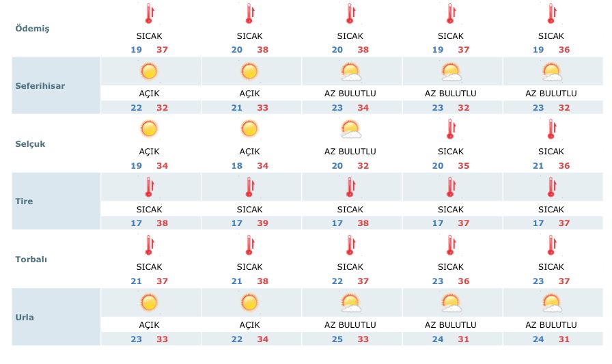Click the partly cloudy icon above Seferihisar's 23–34
This screenshot has height=364, width=612.
pyautogui.click(x=350, y=71)
